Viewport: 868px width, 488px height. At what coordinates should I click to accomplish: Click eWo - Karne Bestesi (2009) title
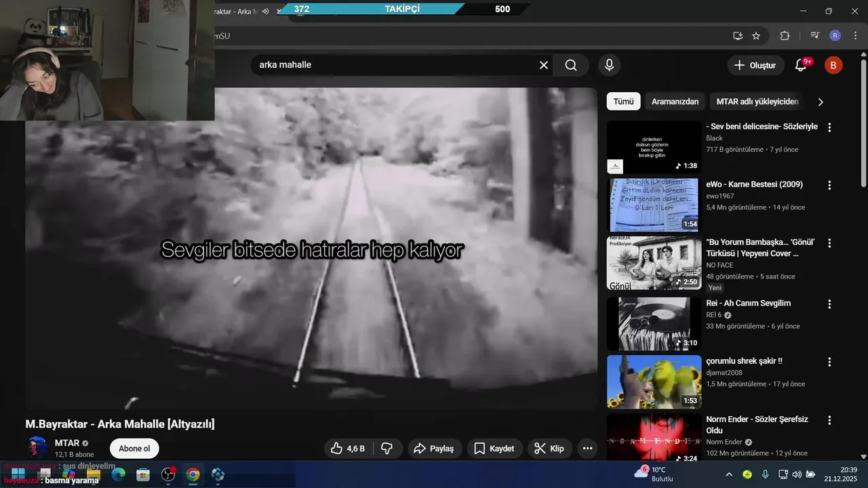[x=754, y=184]
